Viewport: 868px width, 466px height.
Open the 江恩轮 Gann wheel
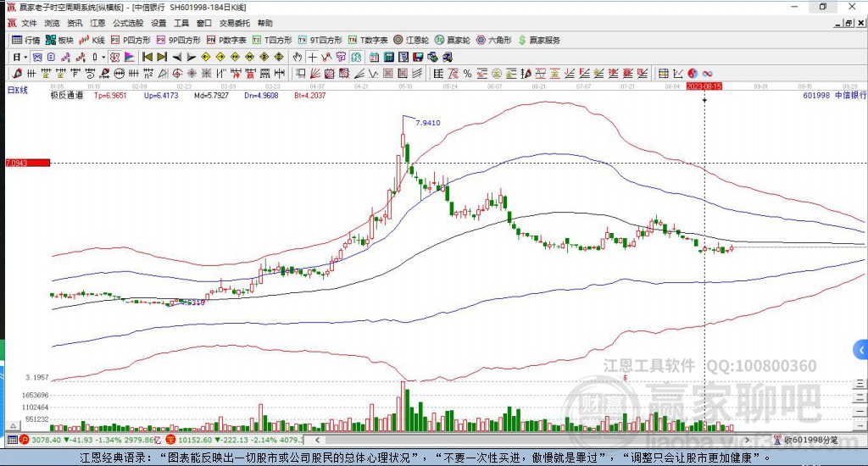(x=411, y=40)
